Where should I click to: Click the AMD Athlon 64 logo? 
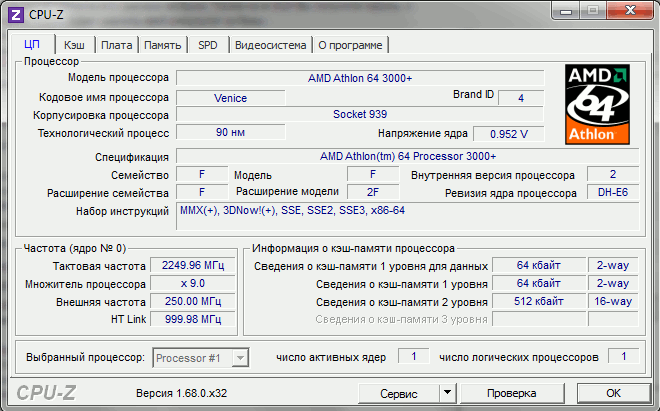[x=598, y=104]
